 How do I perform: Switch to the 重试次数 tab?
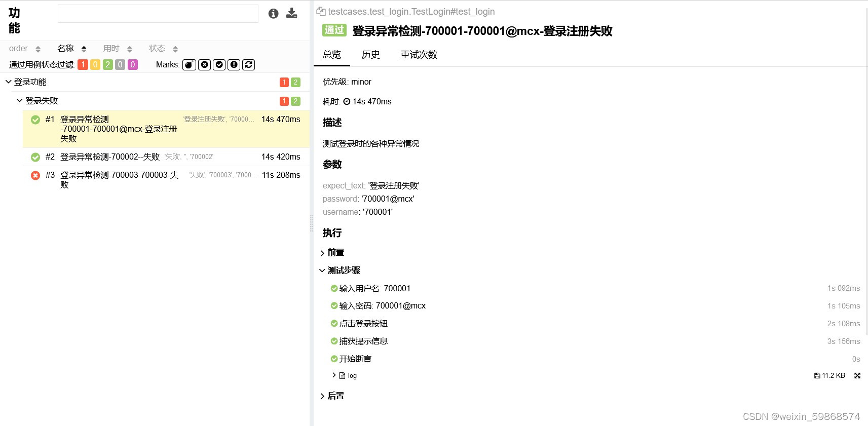point(419,55)
